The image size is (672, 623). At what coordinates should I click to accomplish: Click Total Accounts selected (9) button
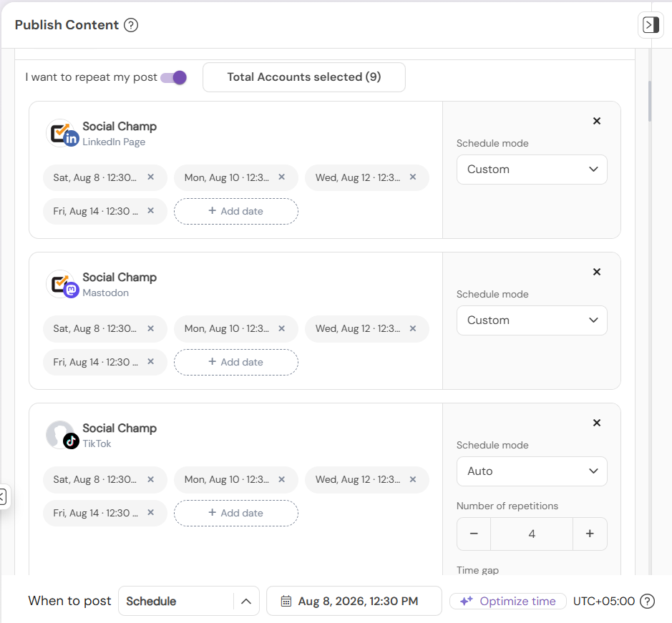[x=304, y=77]
